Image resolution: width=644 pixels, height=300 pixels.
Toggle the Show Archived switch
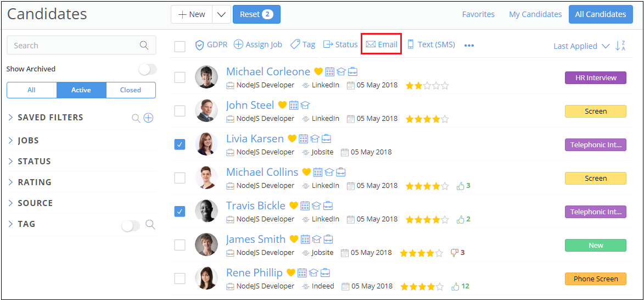point(147,69)
